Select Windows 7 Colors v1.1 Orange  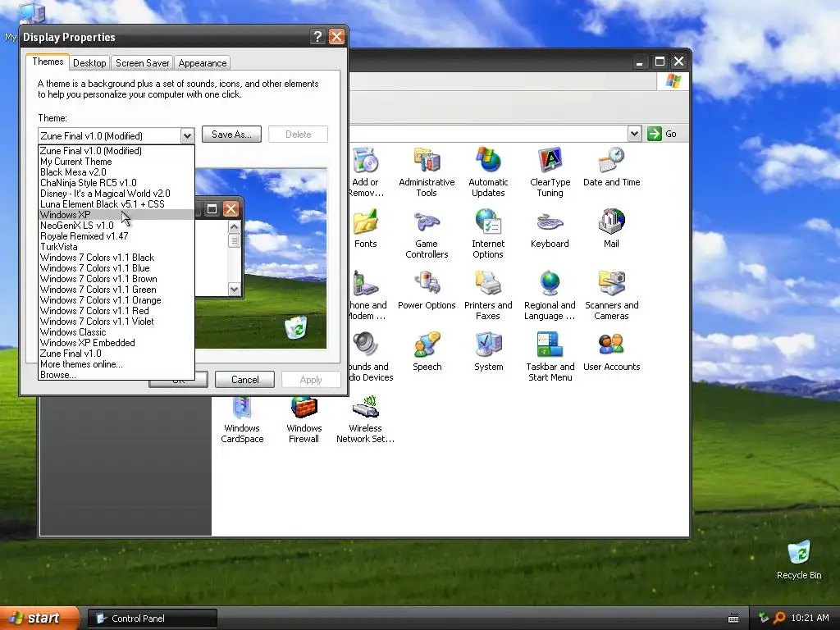point(116,300)
